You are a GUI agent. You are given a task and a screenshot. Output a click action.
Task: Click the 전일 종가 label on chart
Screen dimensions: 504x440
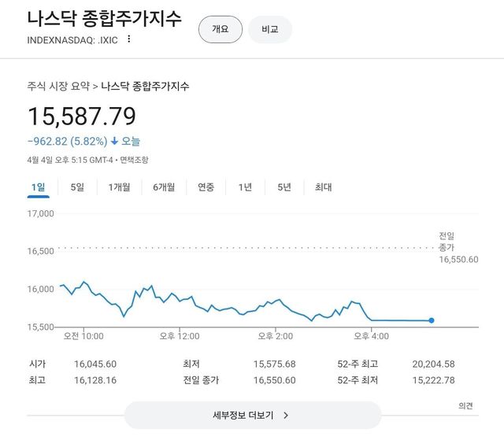(447, 242)
